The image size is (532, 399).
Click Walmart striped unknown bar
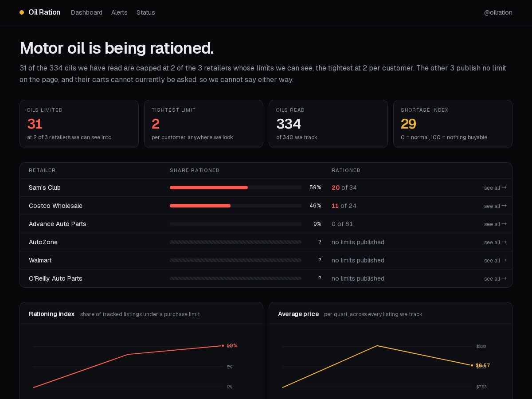pos(235,260)
